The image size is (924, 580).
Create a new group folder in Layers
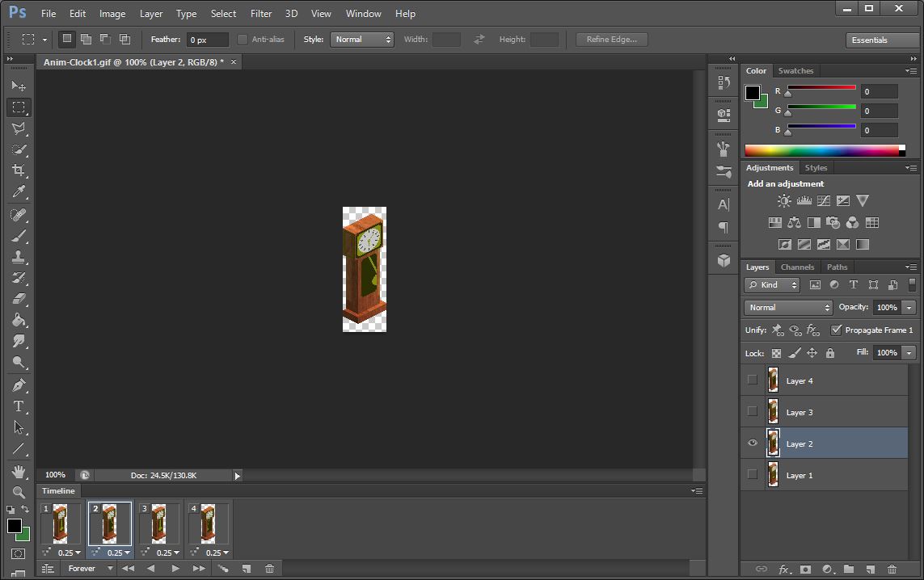coord(849,569)
